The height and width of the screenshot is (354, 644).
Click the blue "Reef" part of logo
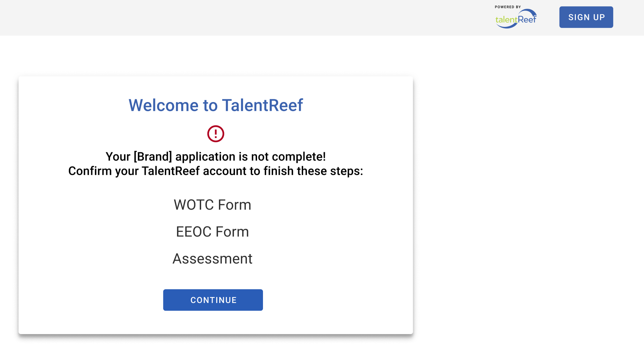527,20
